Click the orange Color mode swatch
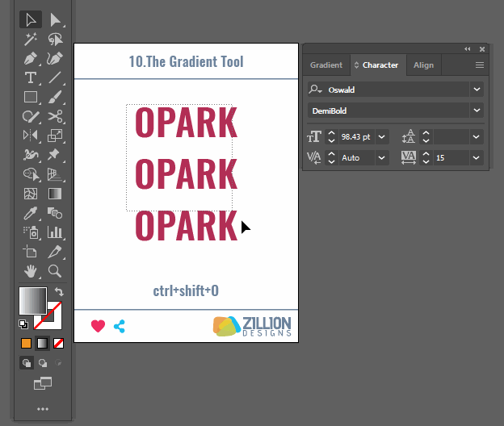This screenshot has width=504, height=426. 26,343
